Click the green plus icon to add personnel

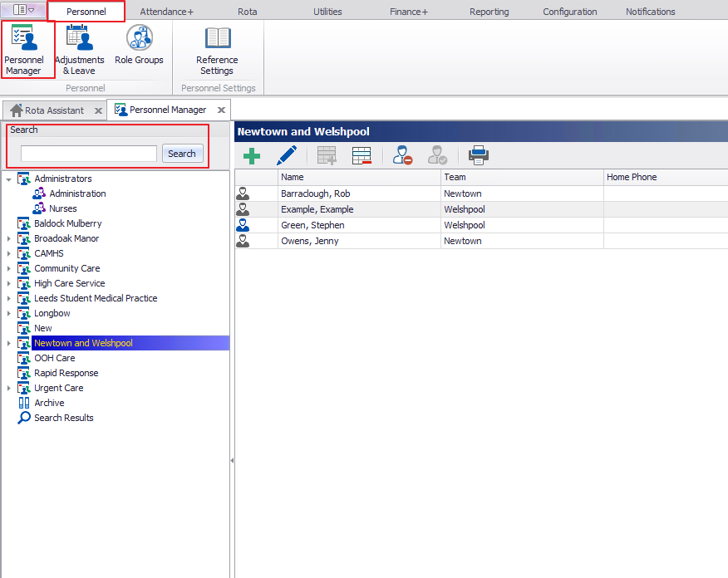pos(252,155)
